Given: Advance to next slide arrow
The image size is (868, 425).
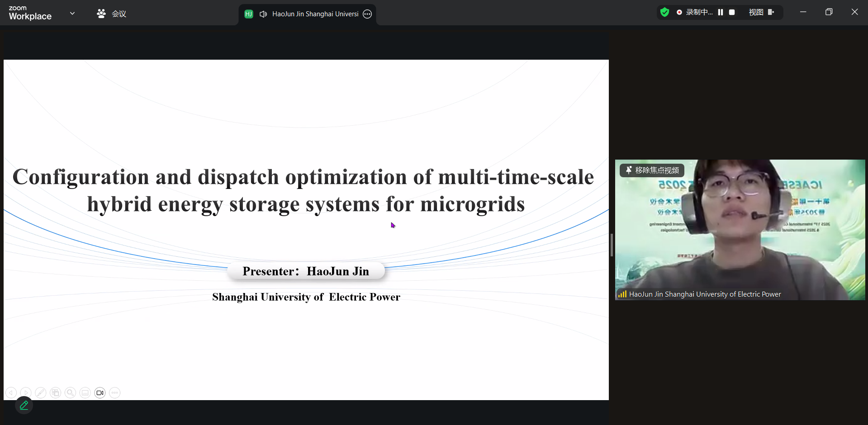Looking at the screenshot, I should (x=26, y=393).
